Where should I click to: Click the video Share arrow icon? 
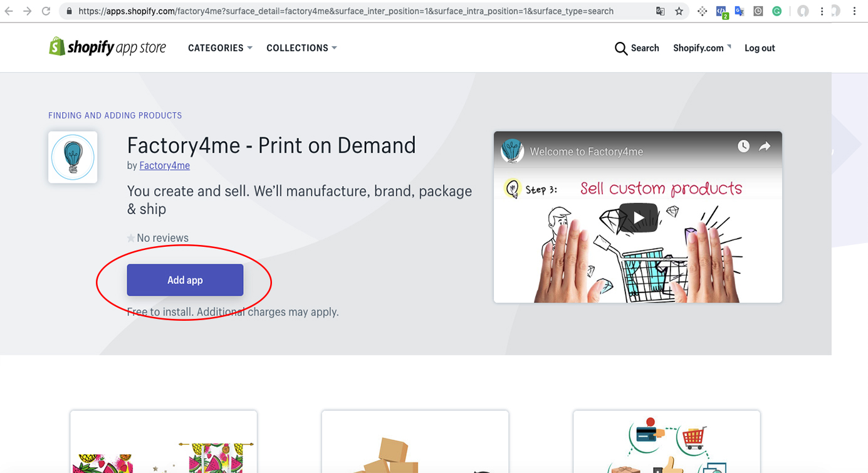tap(765, 146)
